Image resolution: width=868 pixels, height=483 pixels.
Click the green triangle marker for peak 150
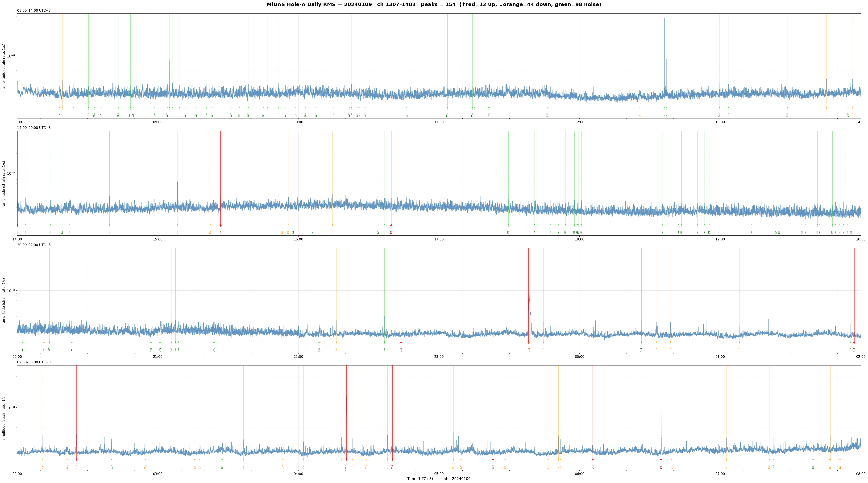(x=813, y=459)
